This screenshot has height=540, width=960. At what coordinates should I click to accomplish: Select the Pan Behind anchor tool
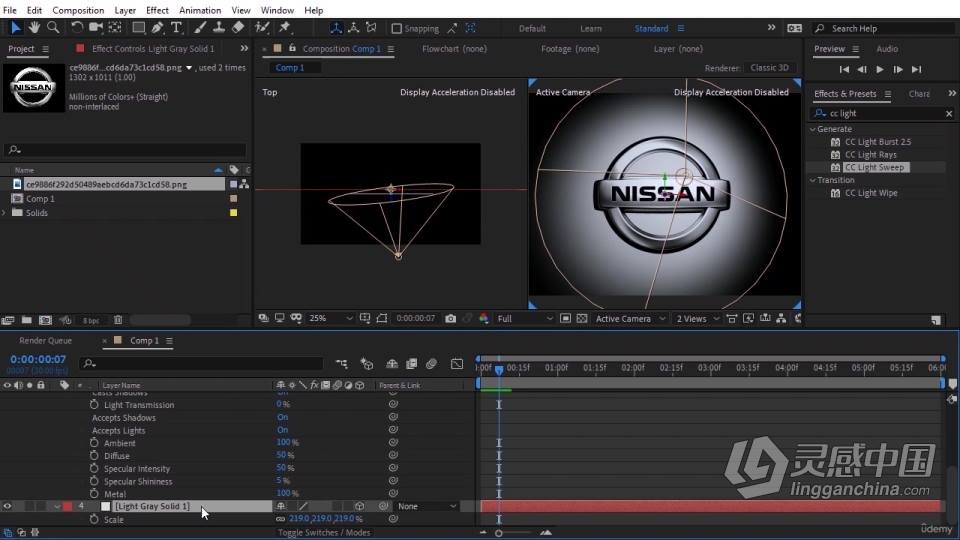point(114,28)
